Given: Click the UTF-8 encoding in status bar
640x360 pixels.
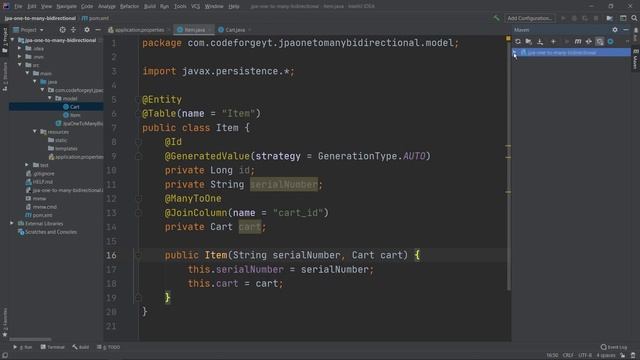Looking at the screenshot, I should point(585,355).
